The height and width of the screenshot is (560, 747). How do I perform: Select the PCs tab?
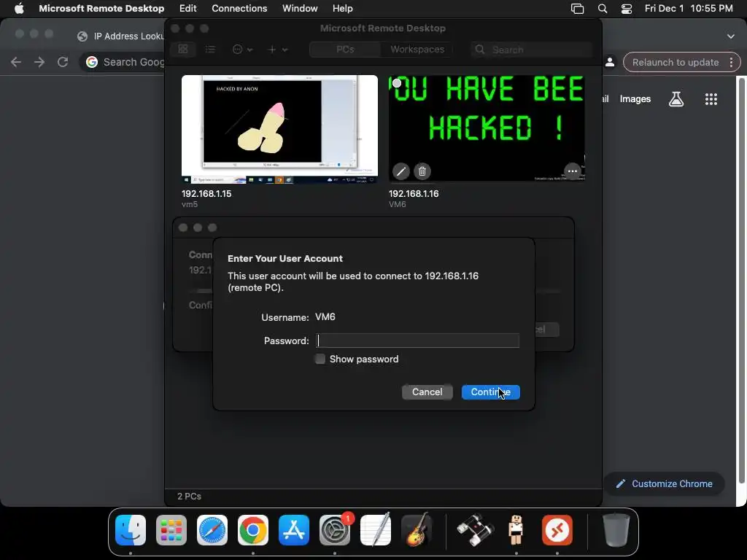point(345,49)
